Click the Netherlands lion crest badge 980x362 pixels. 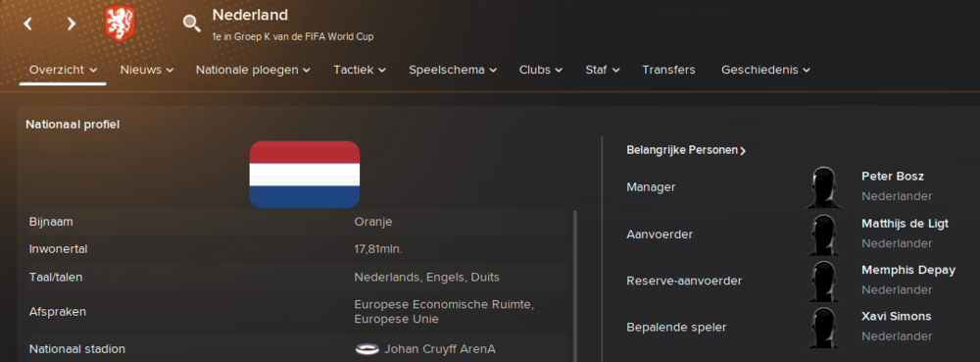click(x=120, y=24)
